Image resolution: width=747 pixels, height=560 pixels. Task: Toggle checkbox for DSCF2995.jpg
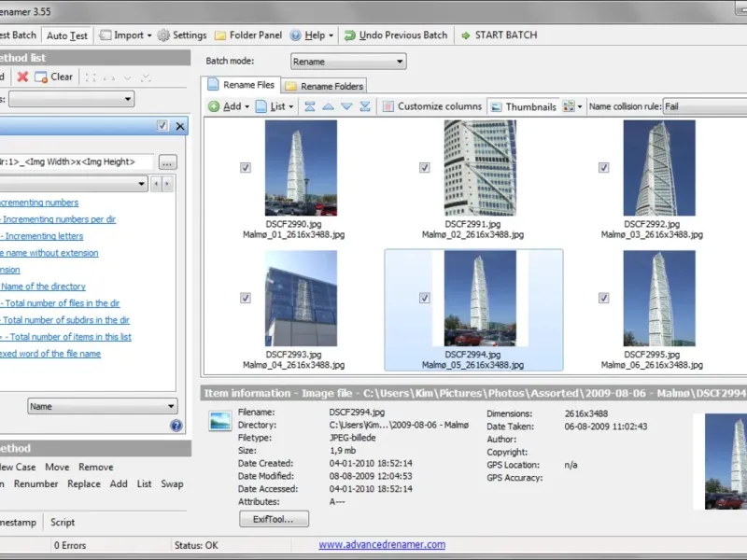[x=603, y=298]
